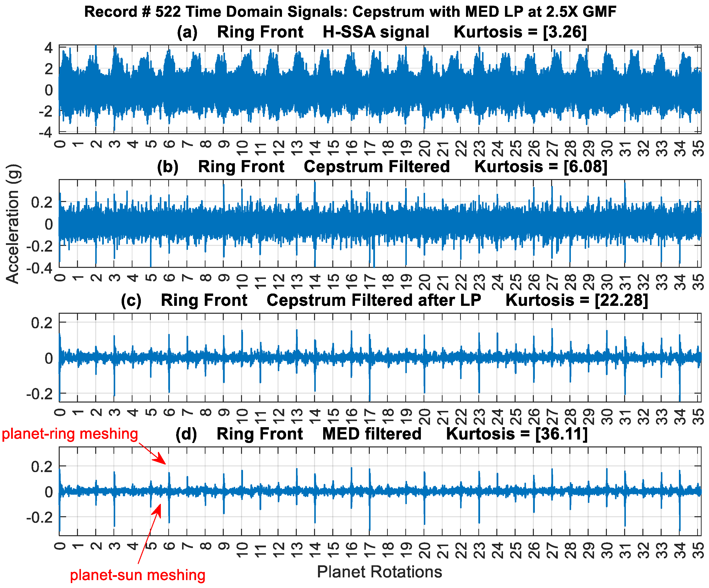Click y-axis tick '-0.4' on plot (b)

[40, 268]
